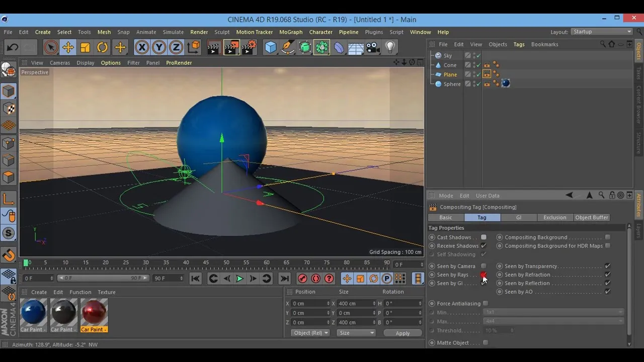Open the Size mode dropdown
644x362 pixels.
click(x=356, y=333)
